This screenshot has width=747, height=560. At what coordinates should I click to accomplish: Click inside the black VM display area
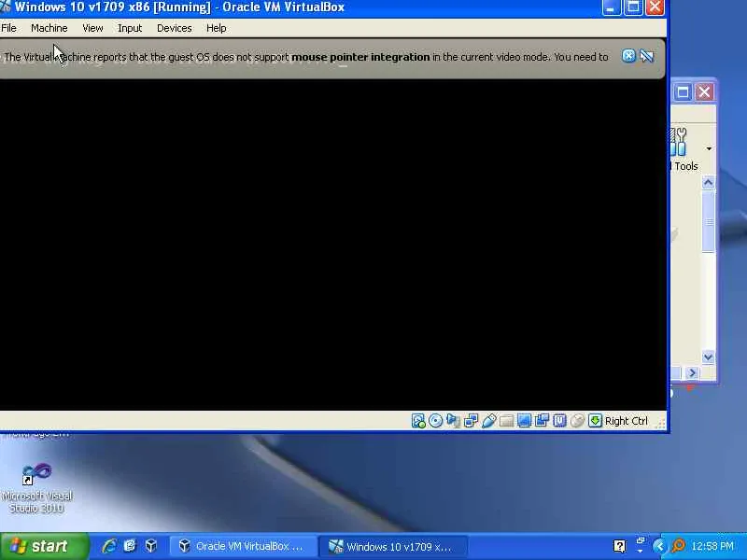point(333,245)
